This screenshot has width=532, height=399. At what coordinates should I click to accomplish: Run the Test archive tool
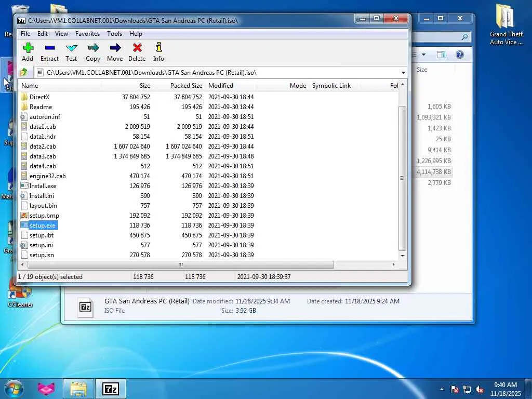click(71, 52)
